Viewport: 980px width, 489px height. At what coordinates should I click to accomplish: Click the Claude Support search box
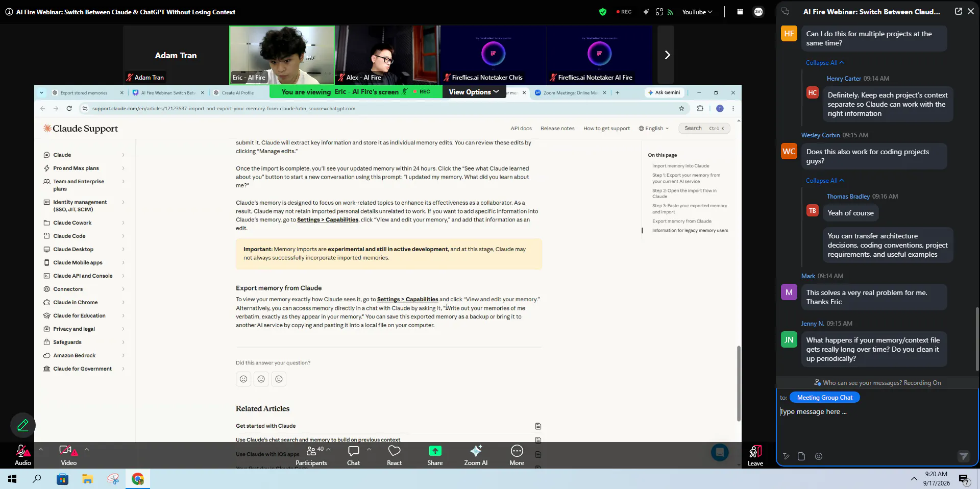pos(704,128)
